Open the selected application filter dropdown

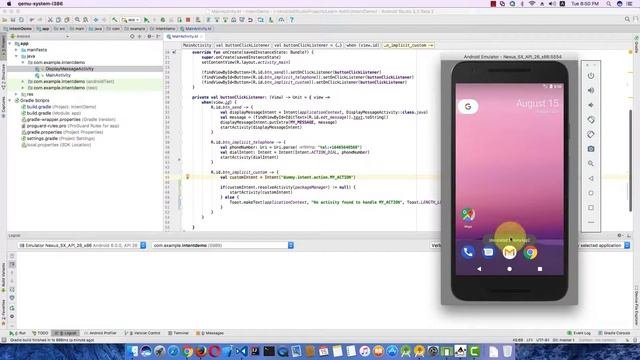pyautogui.click(x=604, y=245)
